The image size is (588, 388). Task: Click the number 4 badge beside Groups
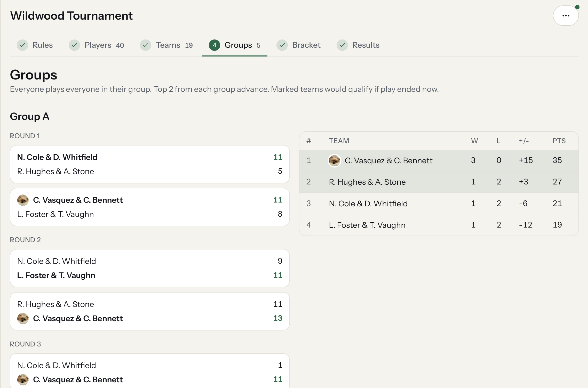(x=214, y=45)
